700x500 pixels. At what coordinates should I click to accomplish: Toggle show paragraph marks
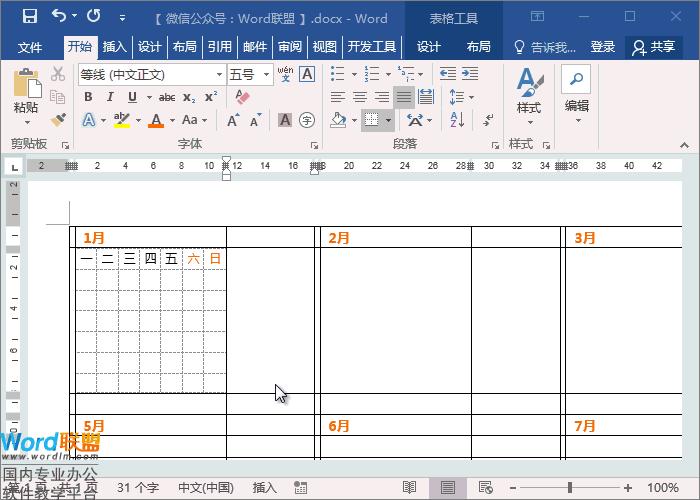tap(488, 120)
